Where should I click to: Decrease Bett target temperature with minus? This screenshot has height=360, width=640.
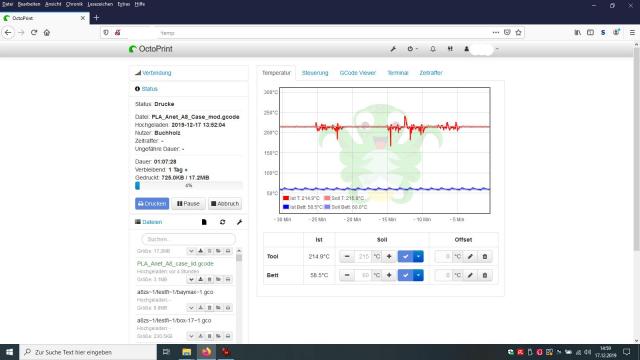pyautogui.click(x=347, y=275)
